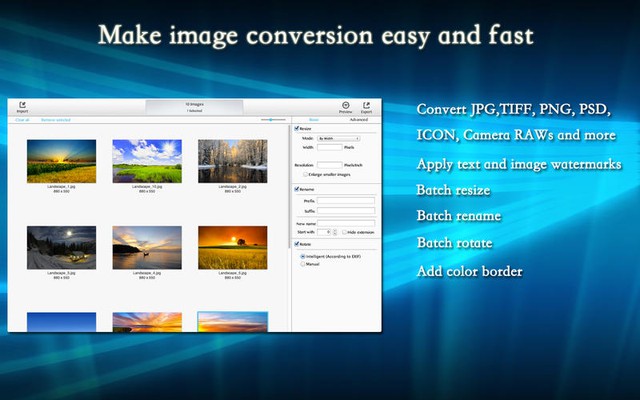Switch to the Basic tab
The image size is (640, 400).
tap(314, 119)
